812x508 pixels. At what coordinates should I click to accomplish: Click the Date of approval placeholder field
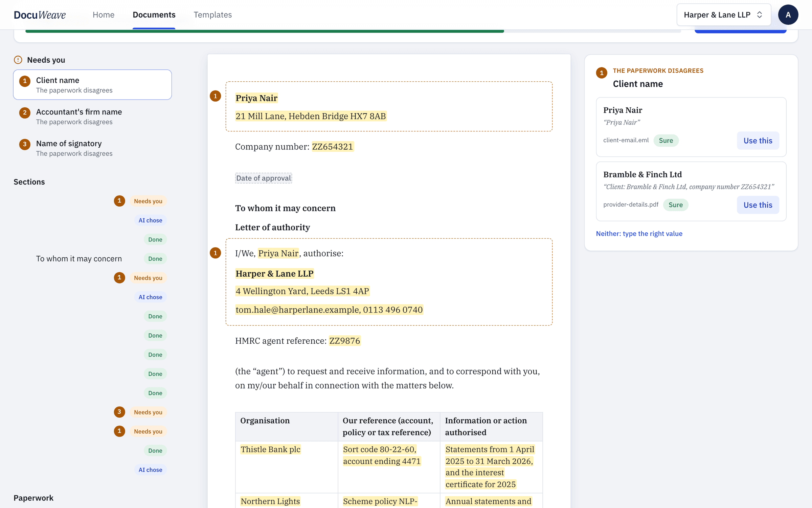point(264,178)
